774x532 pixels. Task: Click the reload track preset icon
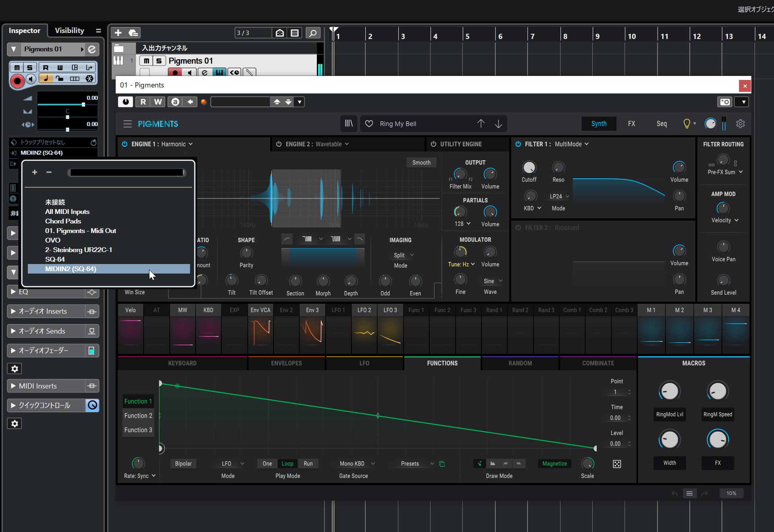pyautogui.click(x=93, y=142)
